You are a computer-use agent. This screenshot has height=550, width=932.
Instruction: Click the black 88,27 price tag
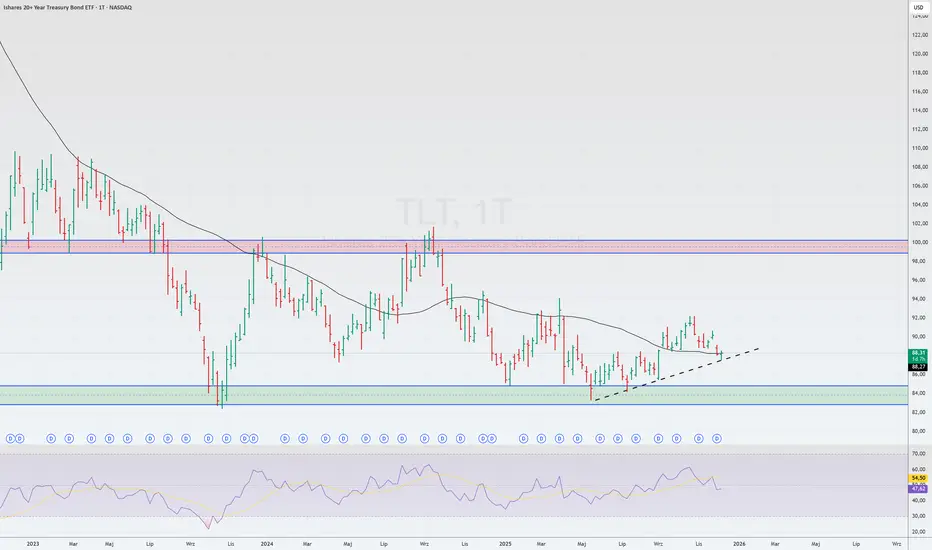coord(918,367)
